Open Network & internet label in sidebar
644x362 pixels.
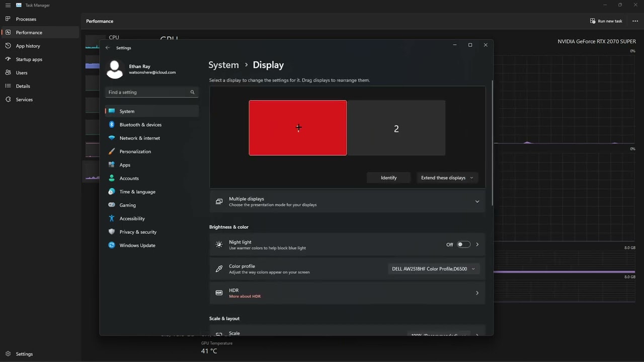(x=140, y=138)
